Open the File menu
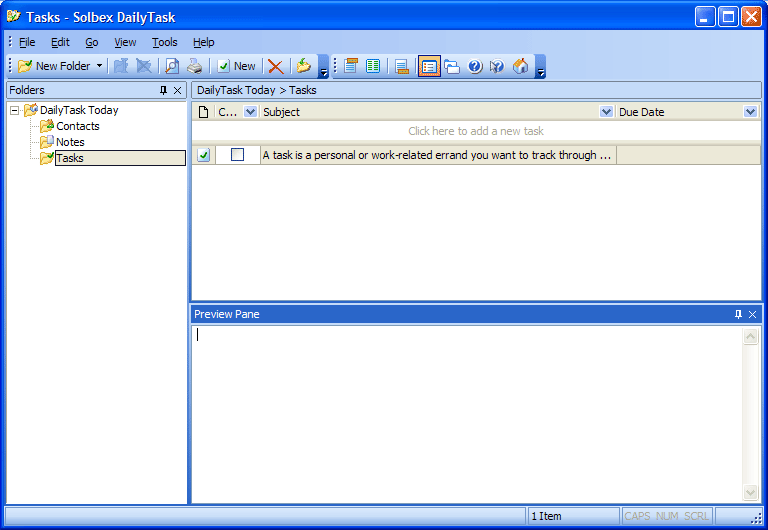768x530 pixels. click(x=27, y=42)
